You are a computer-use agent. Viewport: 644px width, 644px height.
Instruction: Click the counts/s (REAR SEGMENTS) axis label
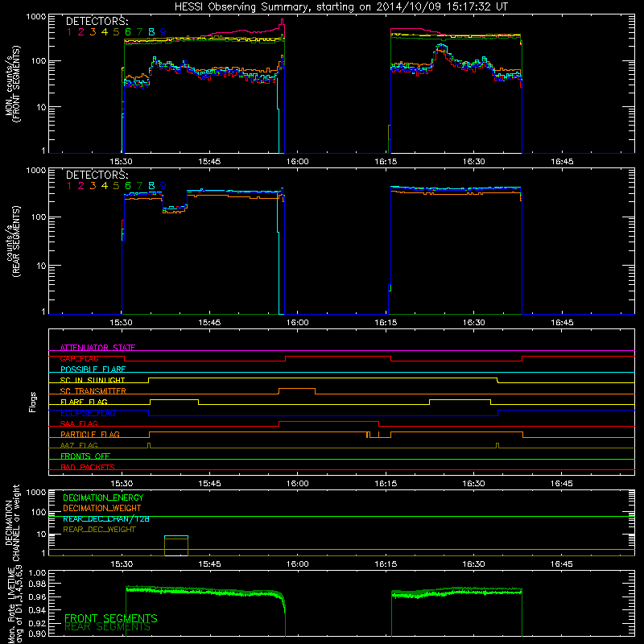click(12, 242)
